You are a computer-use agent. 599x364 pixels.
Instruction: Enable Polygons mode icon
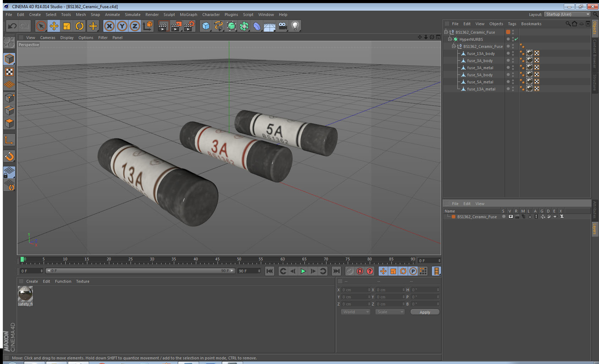9,123
